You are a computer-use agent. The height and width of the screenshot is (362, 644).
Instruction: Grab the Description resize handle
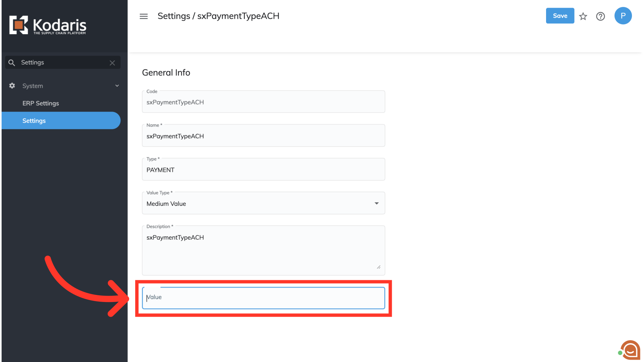point(379,267)
